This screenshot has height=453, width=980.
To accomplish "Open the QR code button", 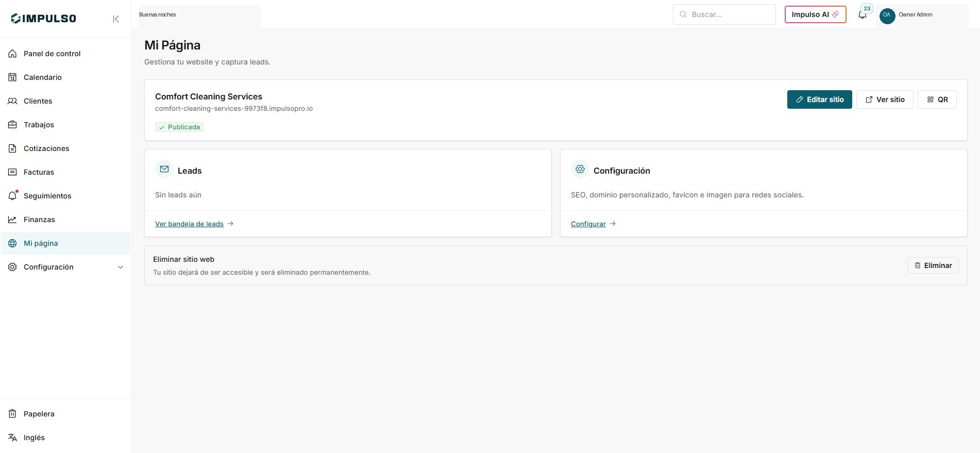I will (x=937, y=99).
